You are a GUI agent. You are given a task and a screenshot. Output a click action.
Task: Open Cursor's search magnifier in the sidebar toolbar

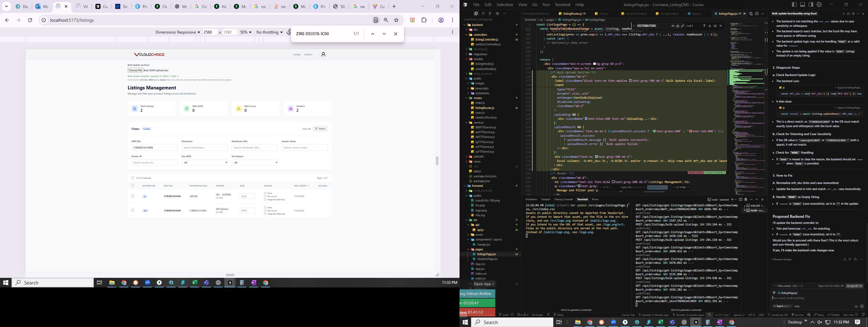pos(483,13)
